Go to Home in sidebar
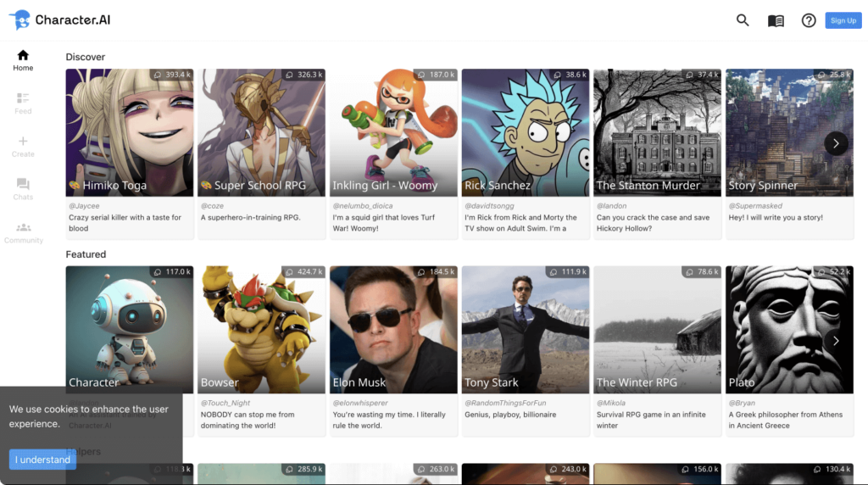Viewport: 868px width, 485px height. (x=23, y=60)
